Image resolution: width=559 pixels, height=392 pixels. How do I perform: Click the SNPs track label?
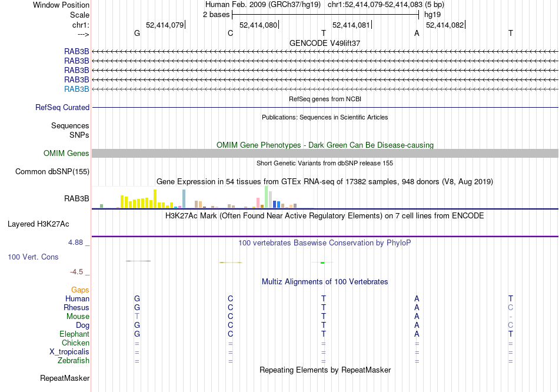[79, 135]
